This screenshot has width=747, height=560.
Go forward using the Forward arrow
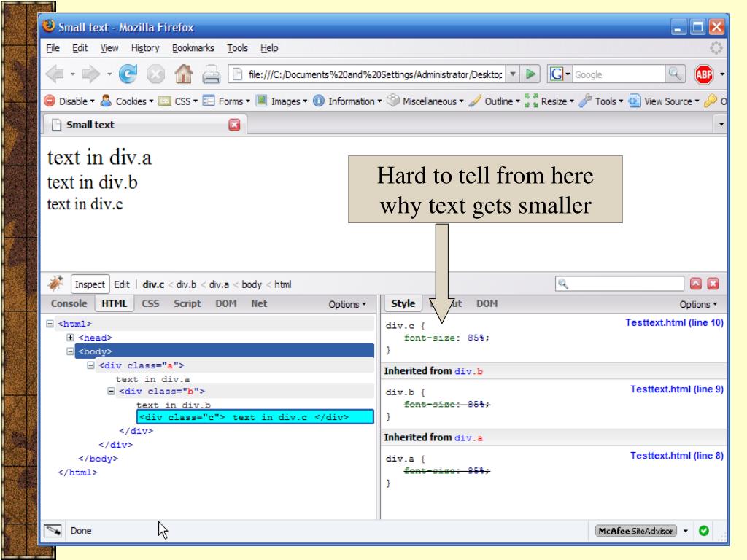click(x=90, y=74)
